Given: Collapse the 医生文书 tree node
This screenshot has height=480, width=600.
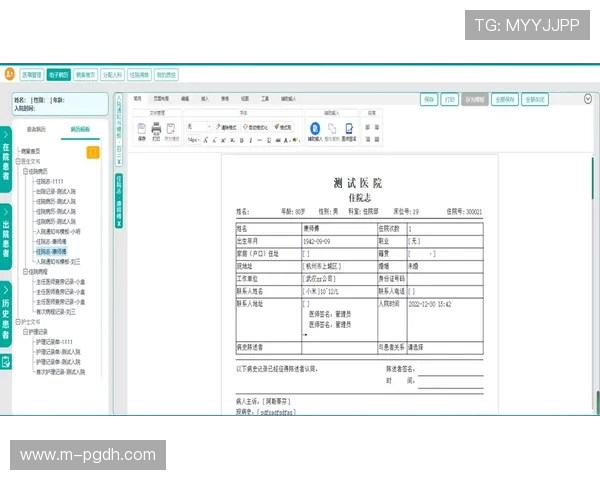Looking at the screenshot, I should 18,161.
